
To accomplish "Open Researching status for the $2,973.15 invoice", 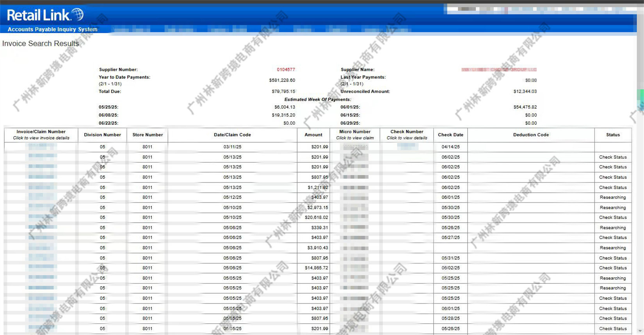I will point(613,208).
